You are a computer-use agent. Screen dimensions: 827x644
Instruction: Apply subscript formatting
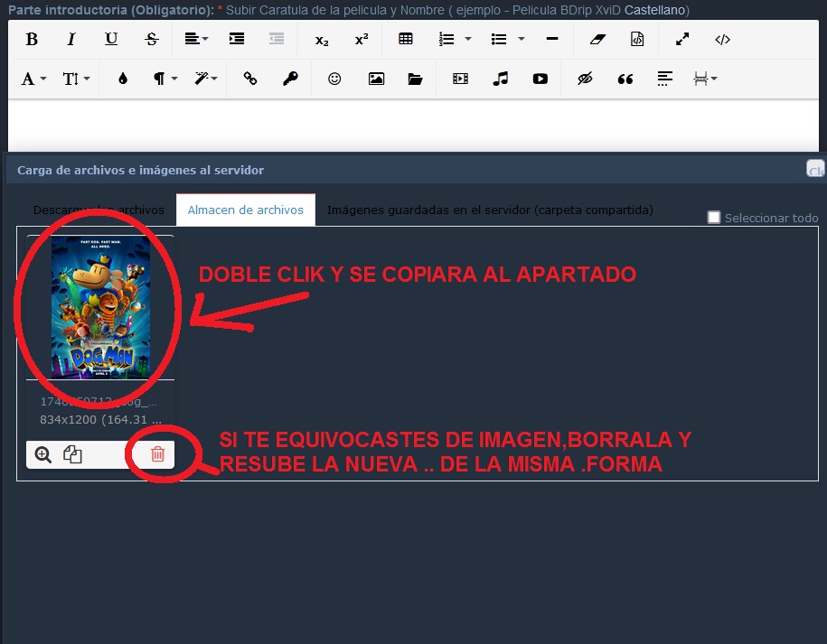click(x=322, y=40)
